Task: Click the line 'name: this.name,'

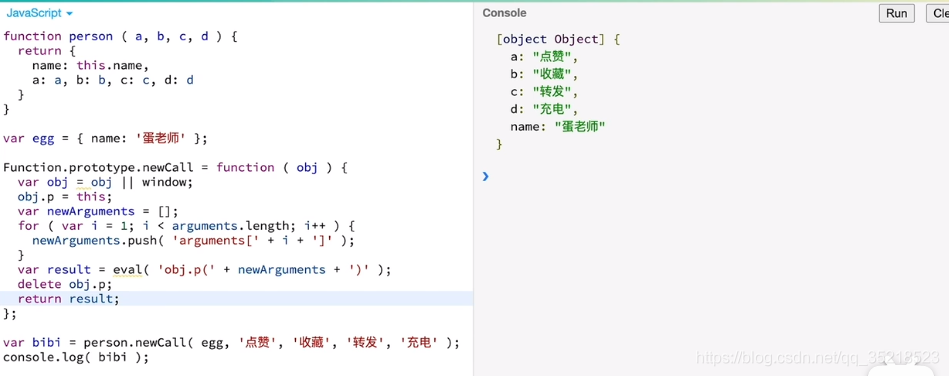Action: [x=90, y=65]
